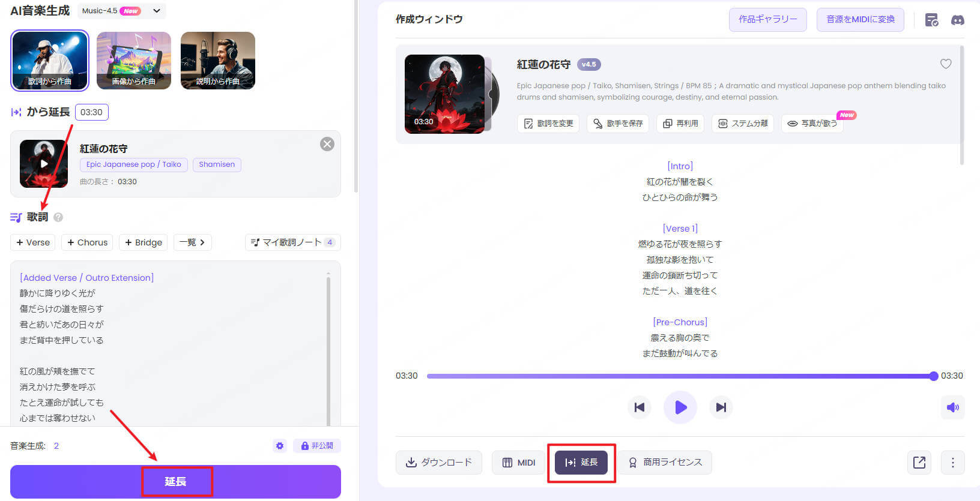Skip to the next track

(721, 407)
